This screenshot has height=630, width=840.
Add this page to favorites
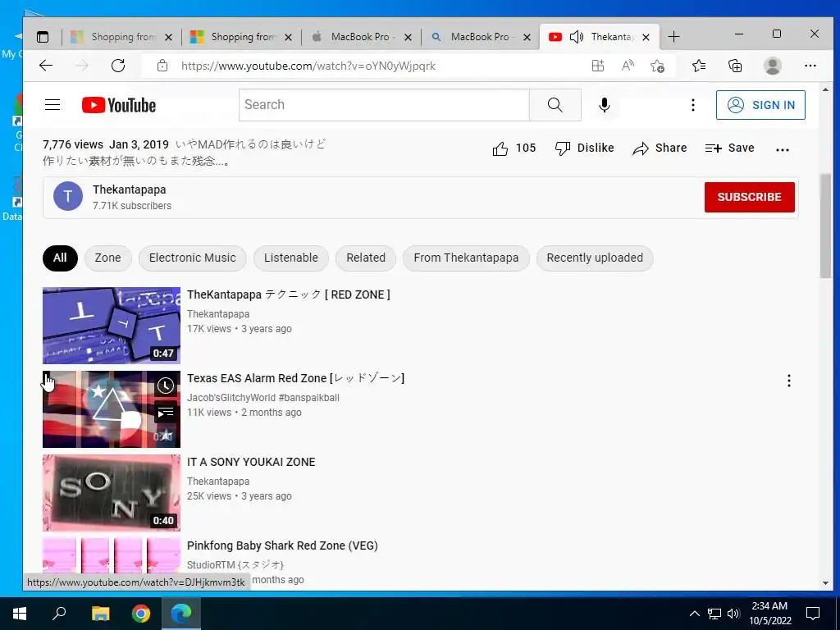tap(657, 66)
